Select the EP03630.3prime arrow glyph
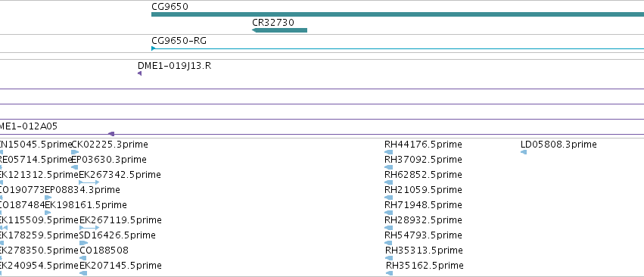Viewport: 644px width, 277px height. (x=75, y=167)
